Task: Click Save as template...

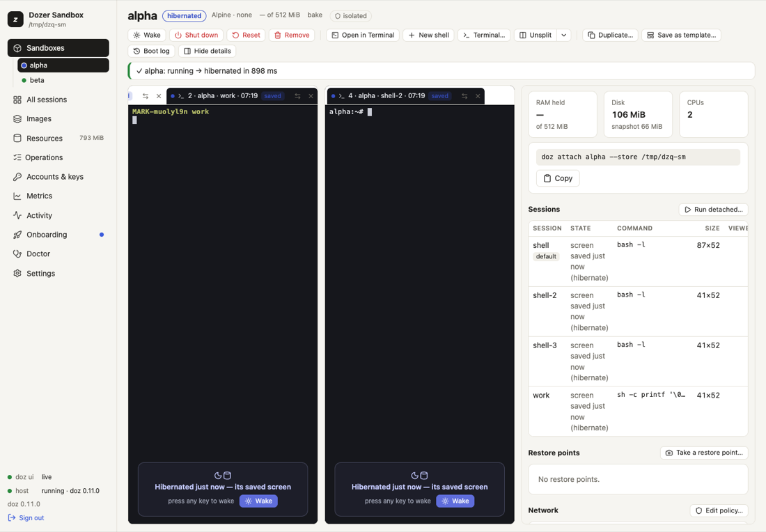Action: pyautogui.click(x=682, y=36)
